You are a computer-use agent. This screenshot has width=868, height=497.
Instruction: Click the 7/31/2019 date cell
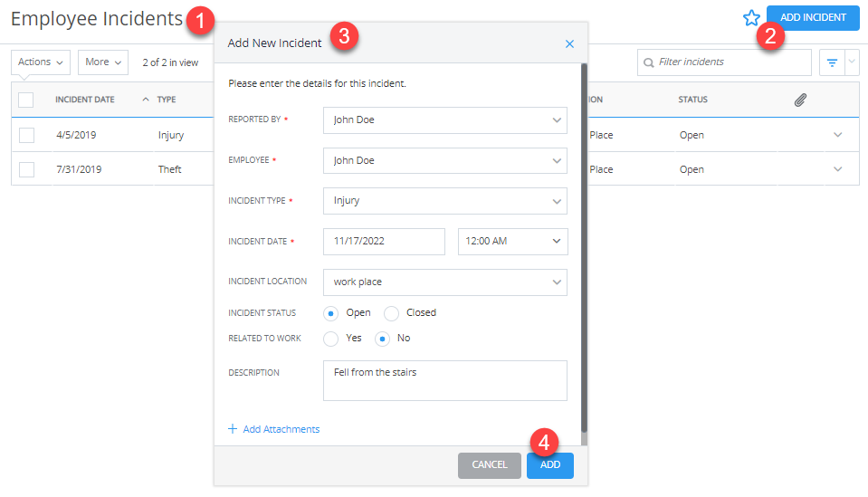coord(79,169)
